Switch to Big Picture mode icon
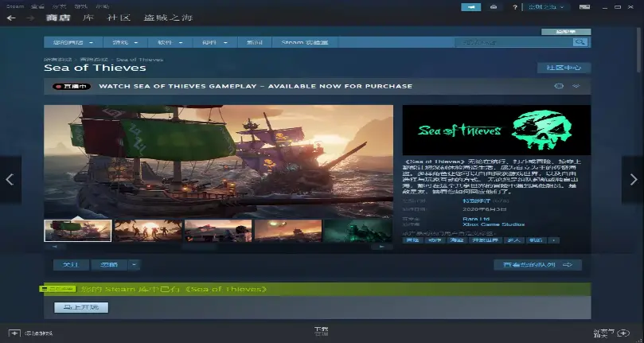Viewport: 644px width, 343px height. (584, 7)
